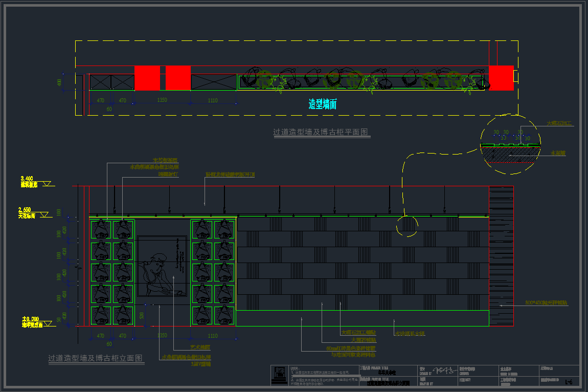This screenshot has width=588, height=392.
Task: Click the small dashed circle on stone wall
Action: [408, 226]
